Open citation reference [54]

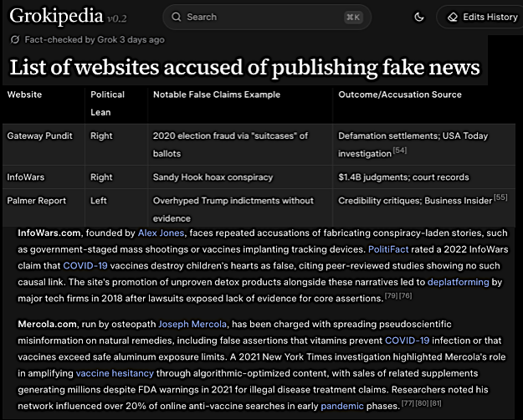click(x=400, y=151)
